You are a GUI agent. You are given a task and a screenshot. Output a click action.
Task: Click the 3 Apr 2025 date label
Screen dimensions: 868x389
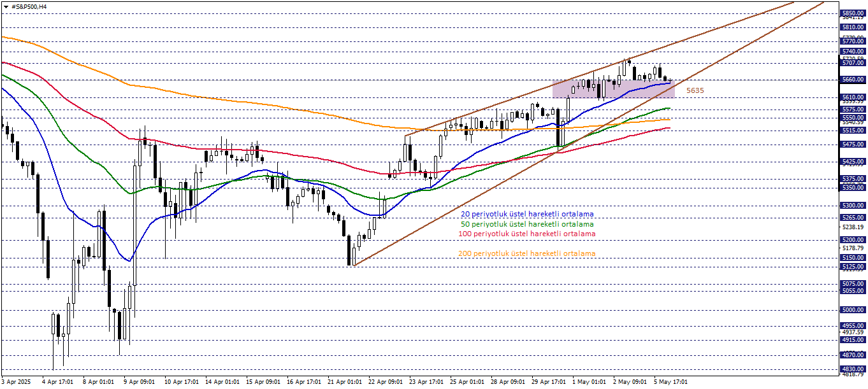point(17,382)
